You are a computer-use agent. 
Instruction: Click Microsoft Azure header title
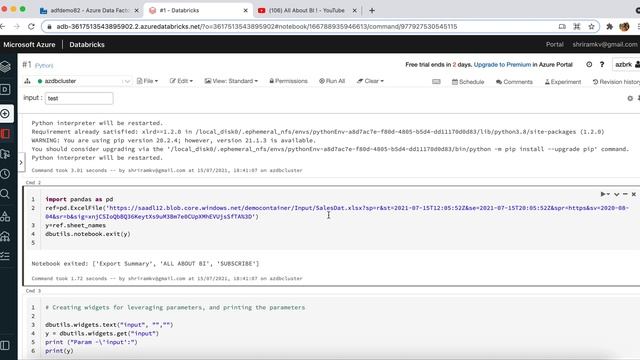pyautogui.click(x=29, y=44)
